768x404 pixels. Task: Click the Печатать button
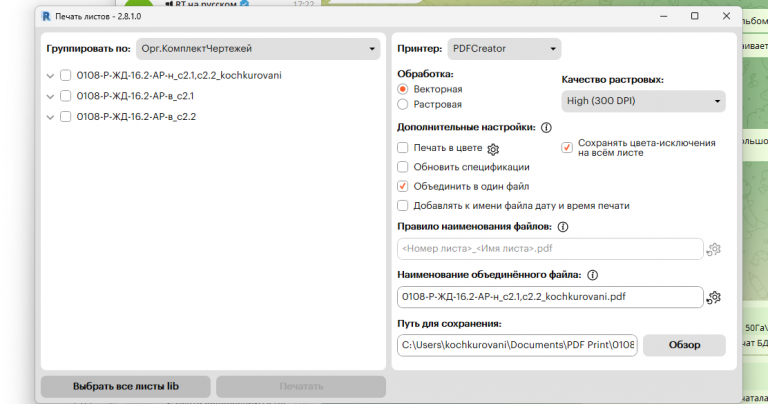click(x=301, y=386)
